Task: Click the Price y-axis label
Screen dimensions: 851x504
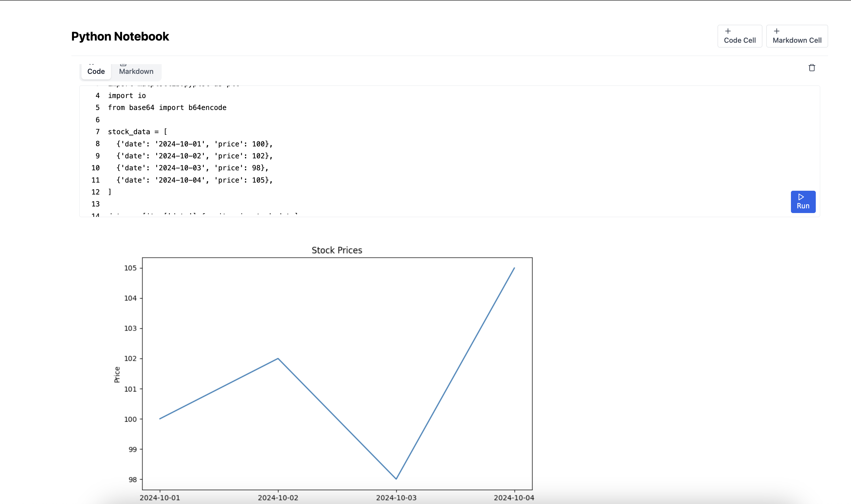Action: coord(117,375)
